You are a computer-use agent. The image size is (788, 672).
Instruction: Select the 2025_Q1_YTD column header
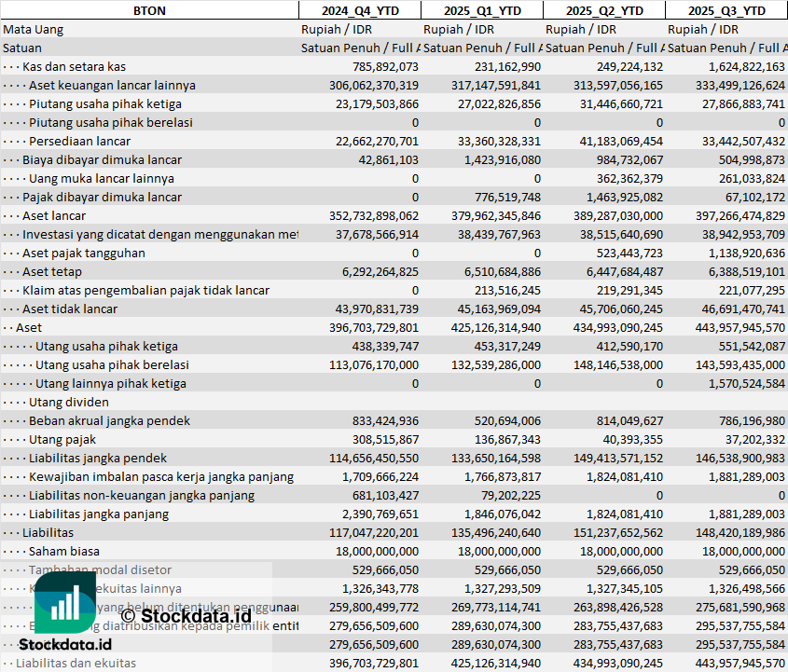point(482,10)
